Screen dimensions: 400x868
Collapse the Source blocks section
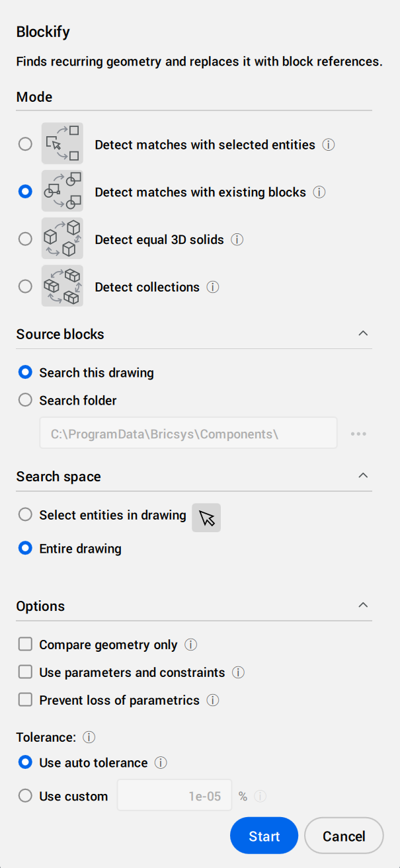[362, 333]
